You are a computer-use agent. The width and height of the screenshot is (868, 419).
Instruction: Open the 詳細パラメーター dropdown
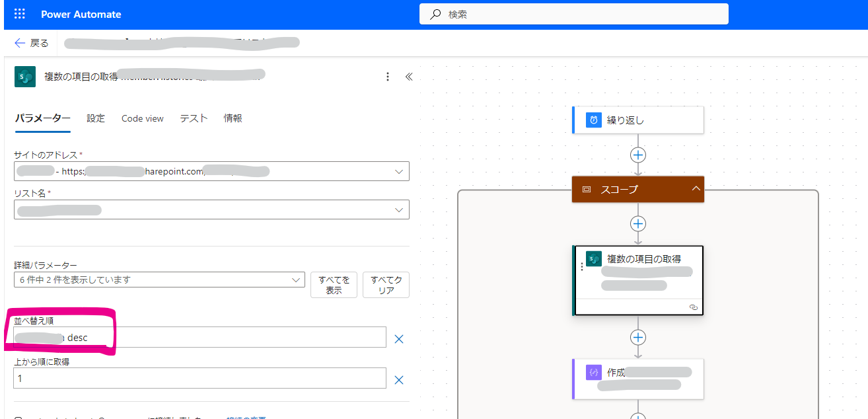(x=159, y=280)
